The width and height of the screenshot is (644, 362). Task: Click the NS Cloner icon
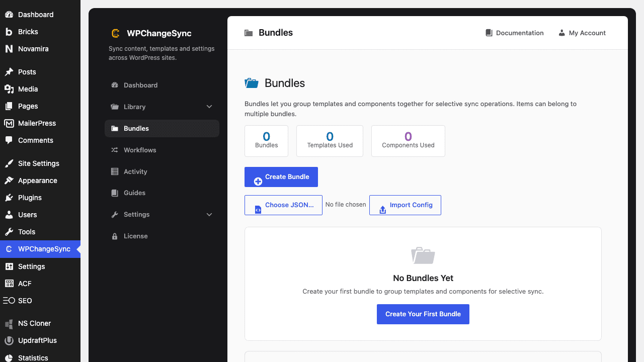point(9,323)
